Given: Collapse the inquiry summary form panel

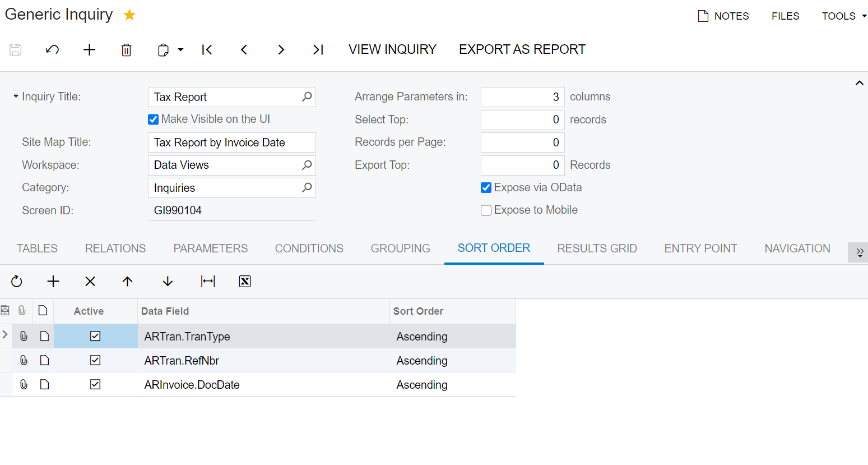Looking at the screenshot, I should (x=859, y=83).
